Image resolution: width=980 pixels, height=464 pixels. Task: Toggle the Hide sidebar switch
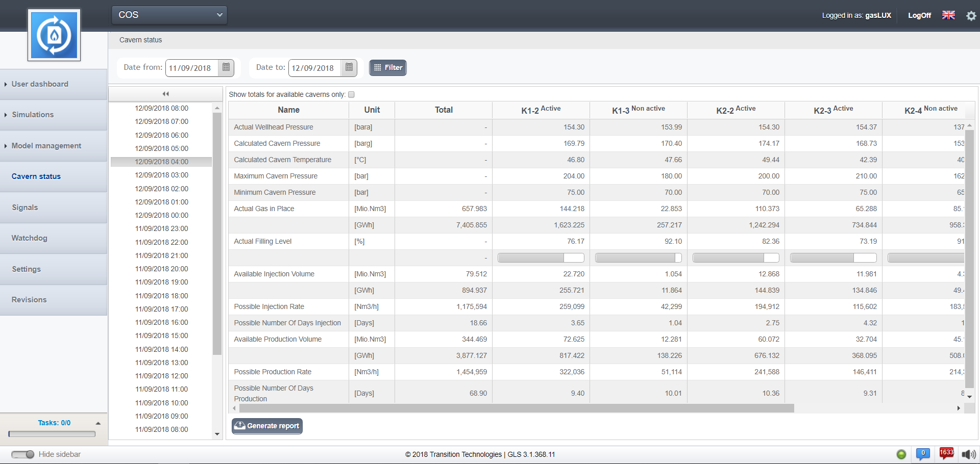[x=23, y=454]
